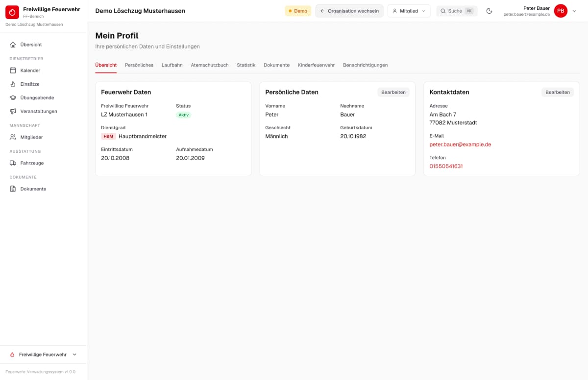
Task: Expand the Freiwillige Feuerwehr switcher at sidebar bottom
Action: click(44, 355)
